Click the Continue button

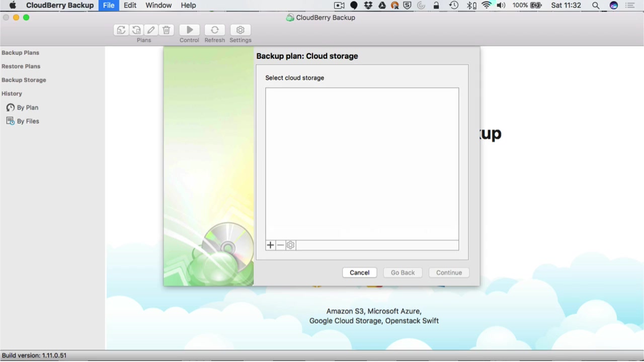click(449, 273)
